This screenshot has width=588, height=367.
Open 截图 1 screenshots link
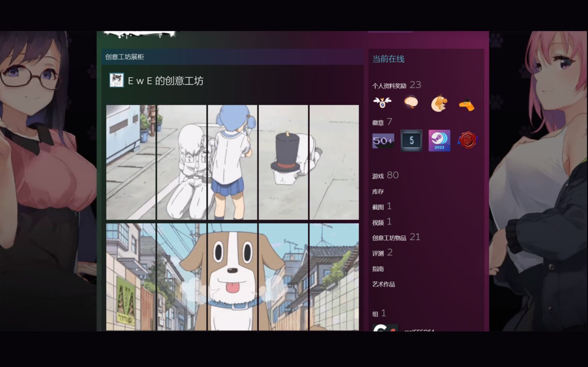coord(382,206)
